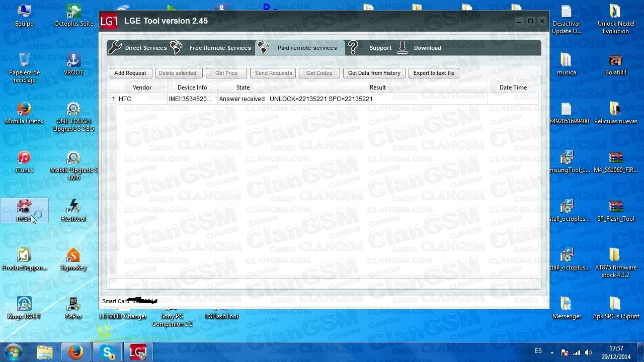The width and height of the screenshot is (644, 362).
Task: Click Get Data from History button
Action: tap(374, 73)
